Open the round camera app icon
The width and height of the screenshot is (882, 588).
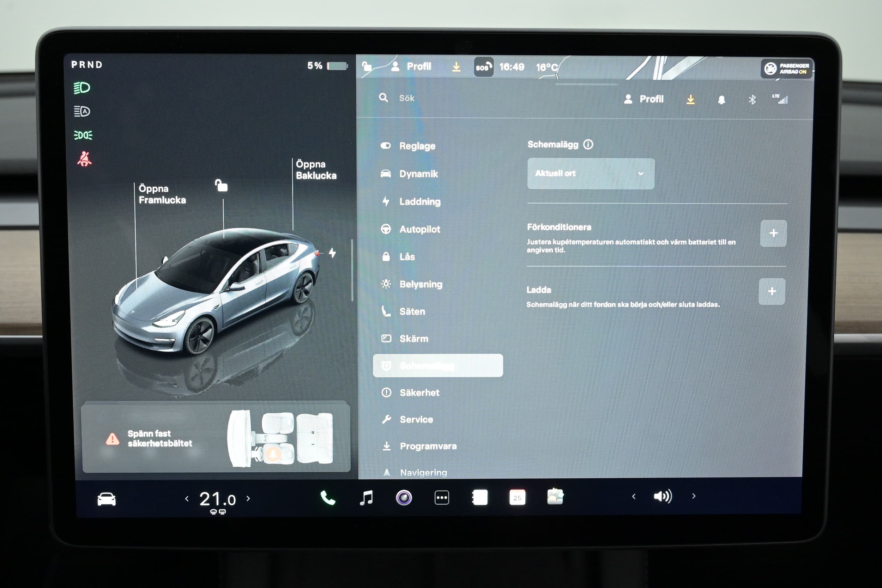pos(404,498)
